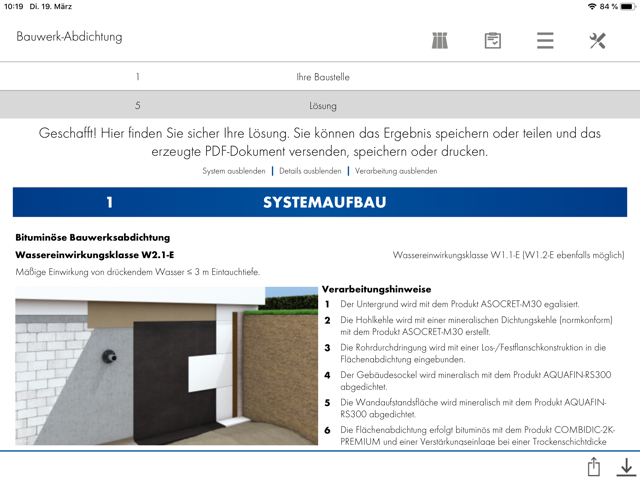Select instruction 4 about Gebäudesockel
The width and height of the screenshot is (640, 480).
(x=468, y=380)
